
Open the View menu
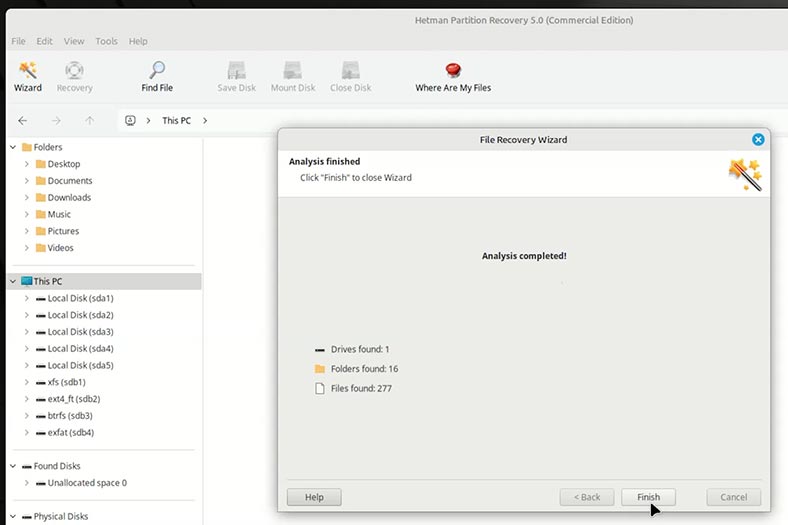(74, 41)
